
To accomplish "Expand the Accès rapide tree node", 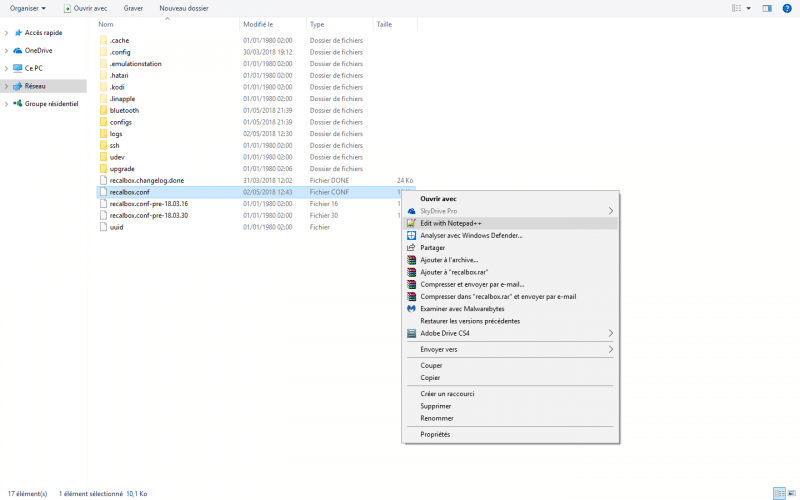I will point(7,32).
